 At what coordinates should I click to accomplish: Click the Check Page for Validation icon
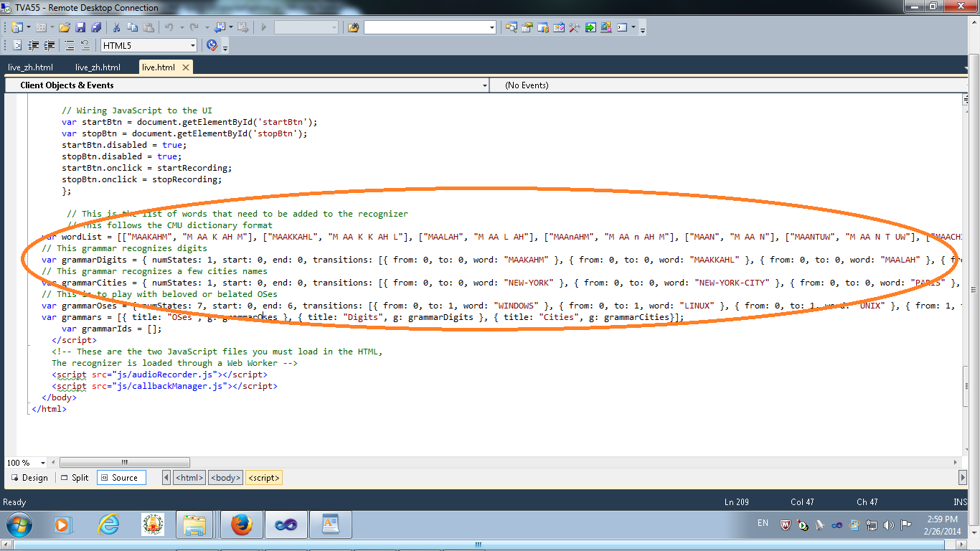tap(212, 45)
